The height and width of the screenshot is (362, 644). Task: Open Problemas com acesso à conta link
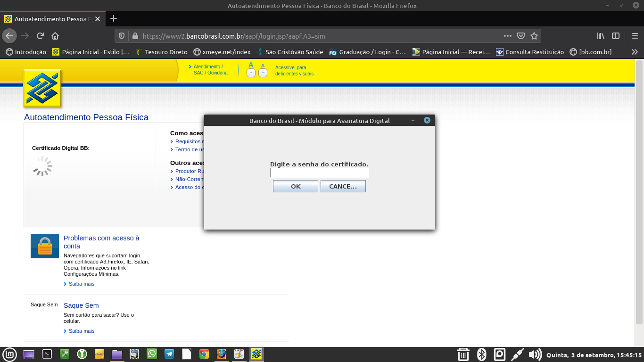point(101,242)
